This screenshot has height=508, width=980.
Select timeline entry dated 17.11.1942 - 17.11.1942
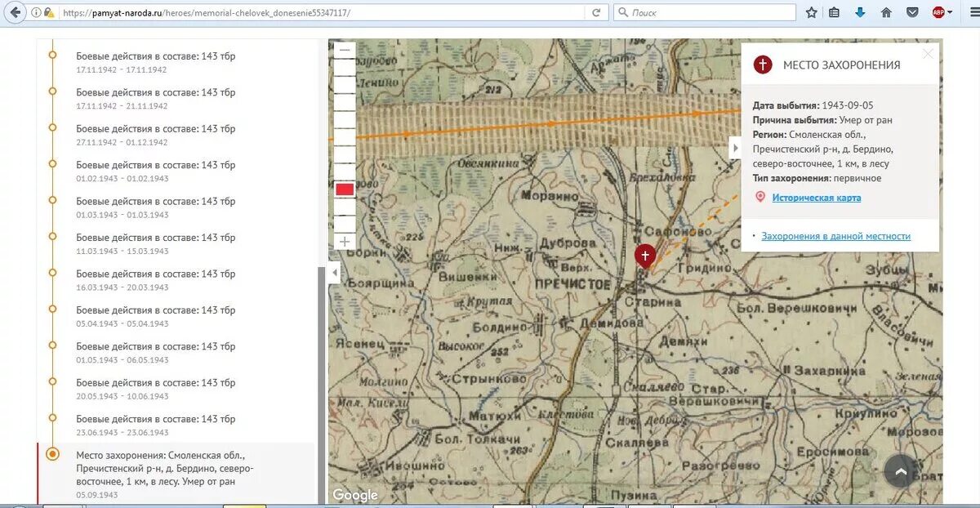click(x=156, y=62)
